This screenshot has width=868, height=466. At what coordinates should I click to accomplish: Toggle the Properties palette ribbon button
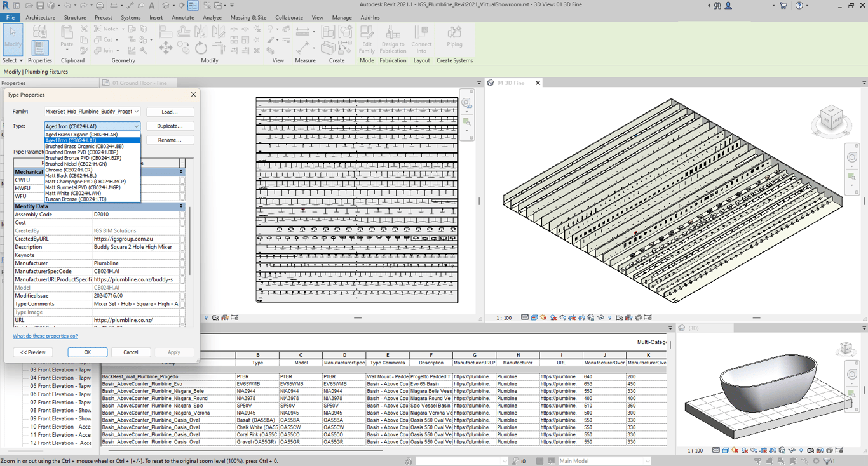(39, 48)
